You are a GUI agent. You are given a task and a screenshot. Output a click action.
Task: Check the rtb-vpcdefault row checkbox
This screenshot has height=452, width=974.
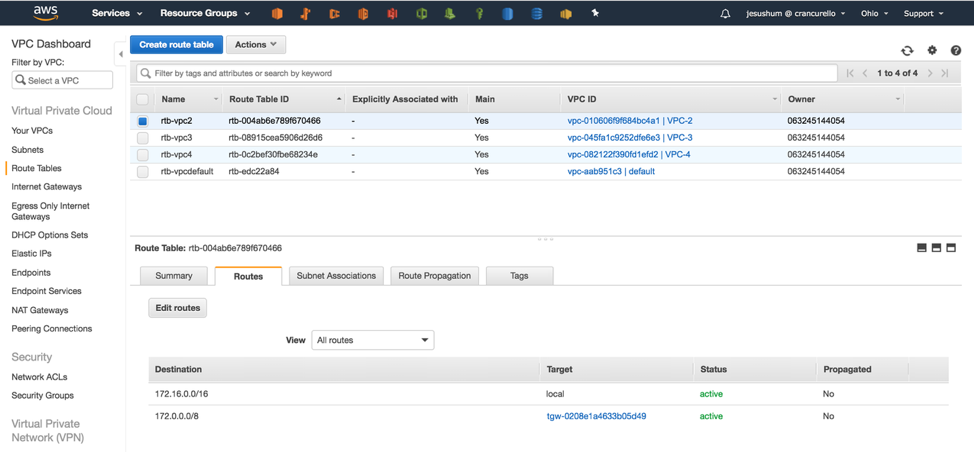(x=142, y=172)
